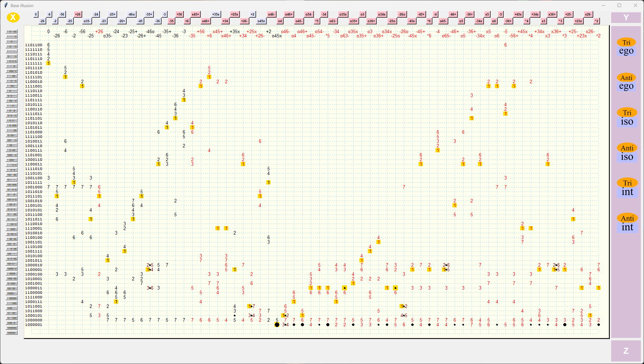Open the Z axis panel

[626, 351]
